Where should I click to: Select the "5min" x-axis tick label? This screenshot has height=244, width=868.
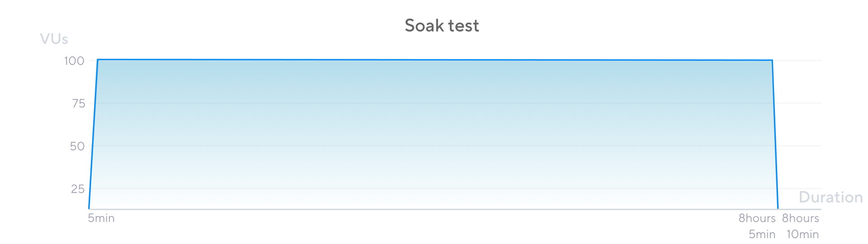tap(101, 219)
